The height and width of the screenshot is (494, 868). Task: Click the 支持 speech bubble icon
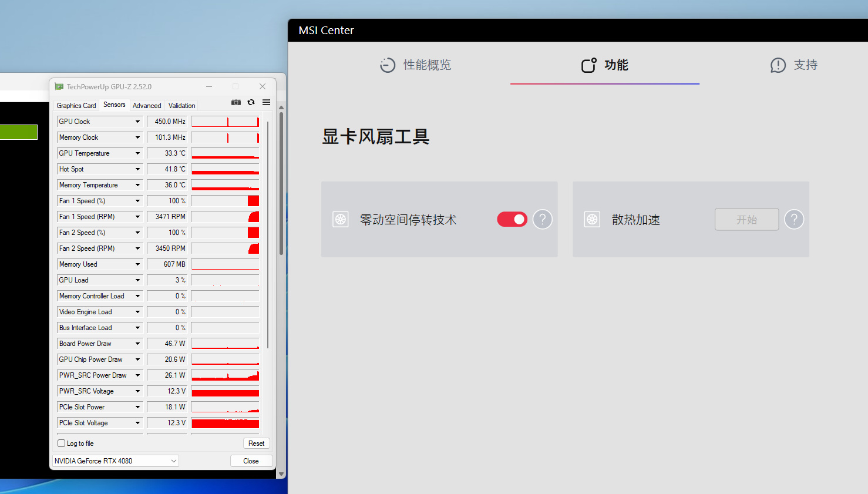point(778,65)
